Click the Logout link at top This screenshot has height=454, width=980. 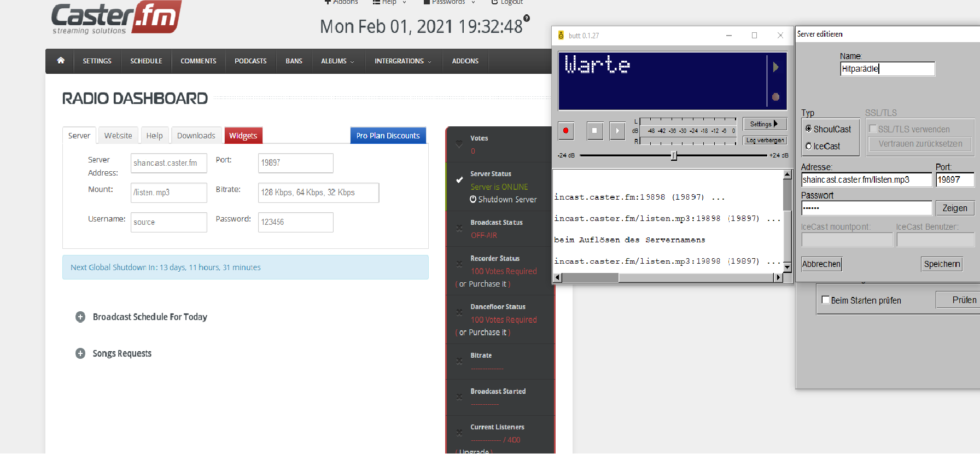click(507, 2)
